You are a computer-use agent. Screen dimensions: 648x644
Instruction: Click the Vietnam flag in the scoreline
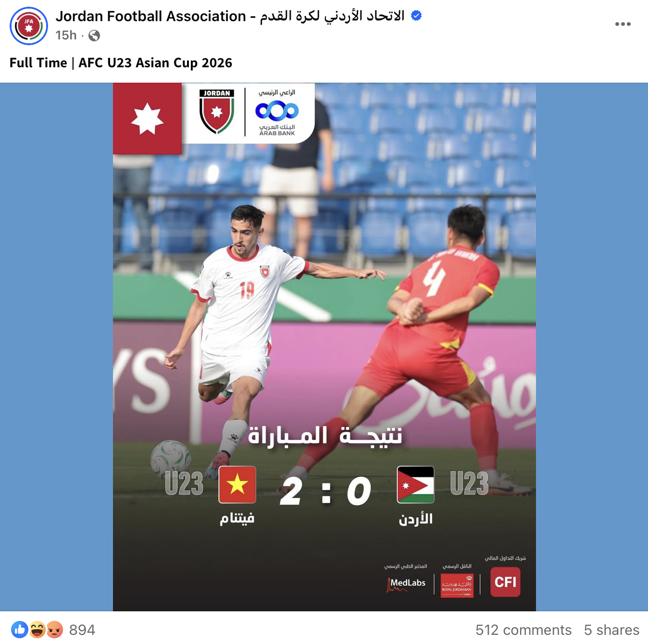[237, 484]
